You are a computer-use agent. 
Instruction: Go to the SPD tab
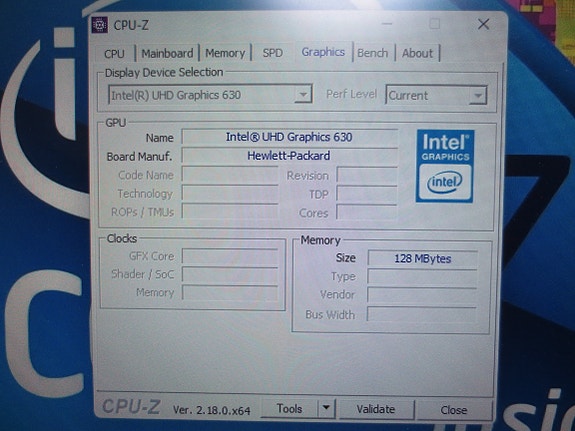point(272,53)
